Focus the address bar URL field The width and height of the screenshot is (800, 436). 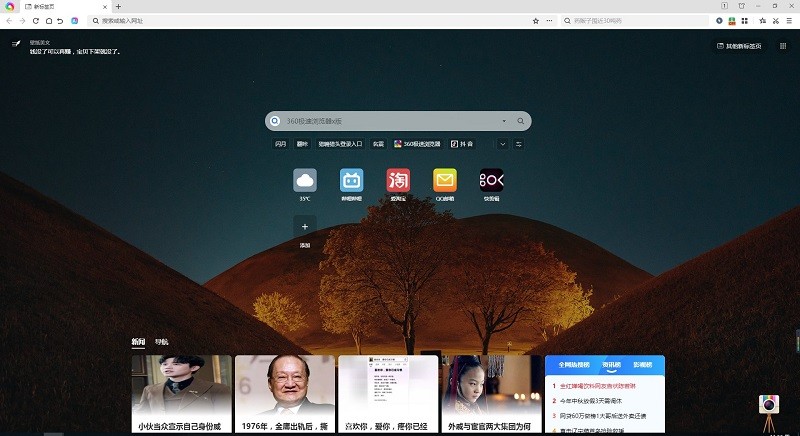(311, 21)
